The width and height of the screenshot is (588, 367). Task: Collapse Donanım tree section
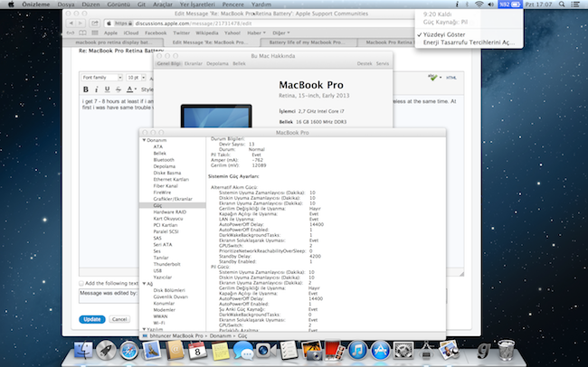pos(144,140)
